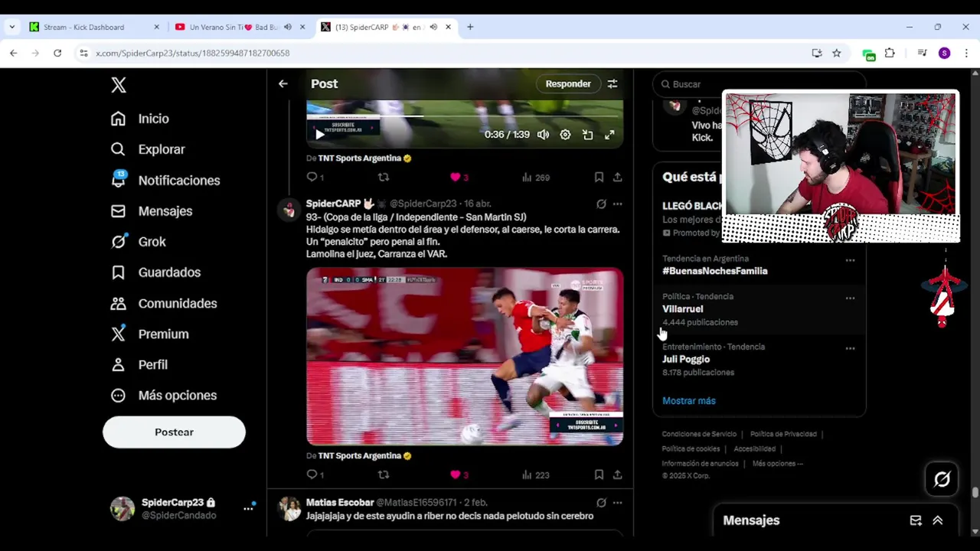This screenshot has width=980, height=551.
Task: Open reply sorting filter icon
Action: (612, 83)
